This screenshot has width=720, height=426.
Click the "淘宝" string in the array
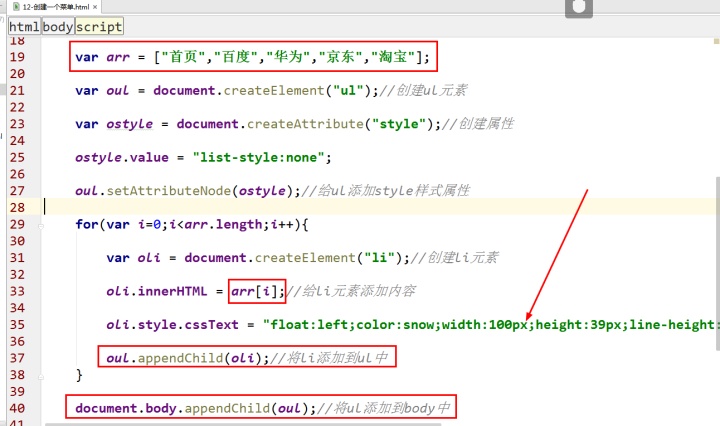coord(393,57)
